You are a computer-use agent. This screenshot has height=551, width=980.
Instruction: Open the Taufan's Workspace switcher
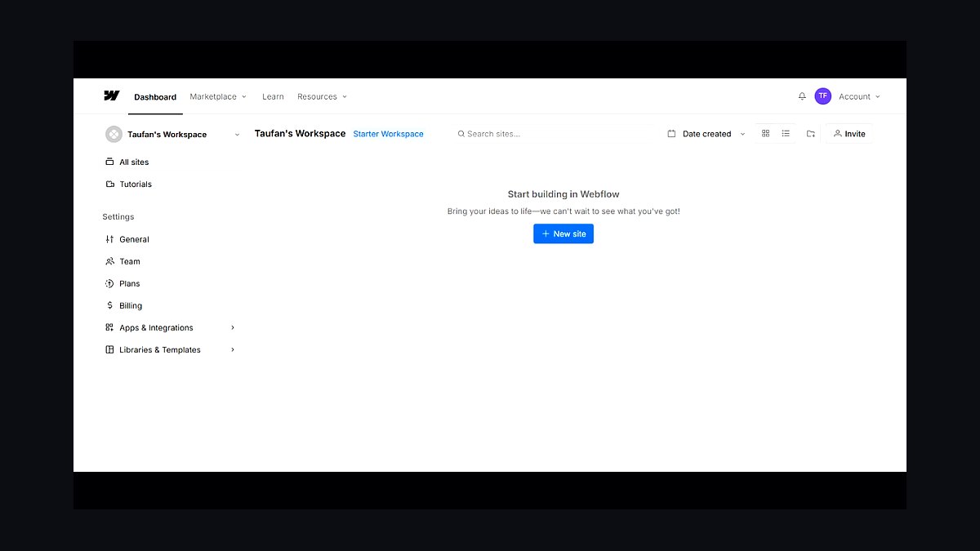tap(173, 134)
